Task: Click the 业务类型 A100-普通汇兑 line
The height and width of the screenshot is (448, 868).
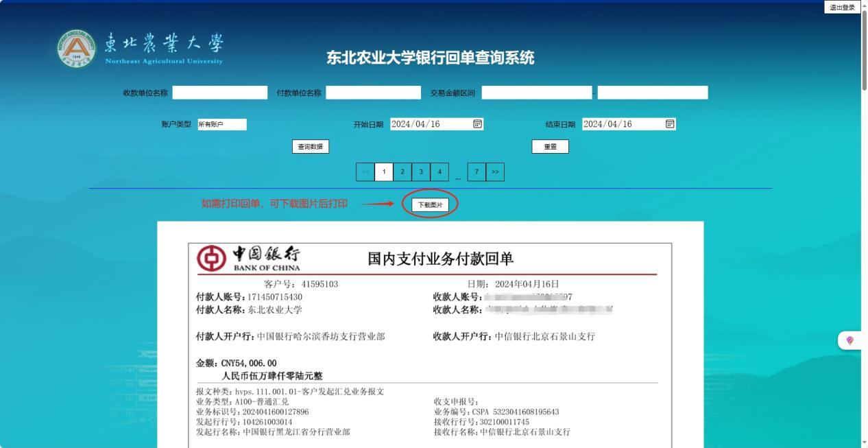Action: point(242,402)
